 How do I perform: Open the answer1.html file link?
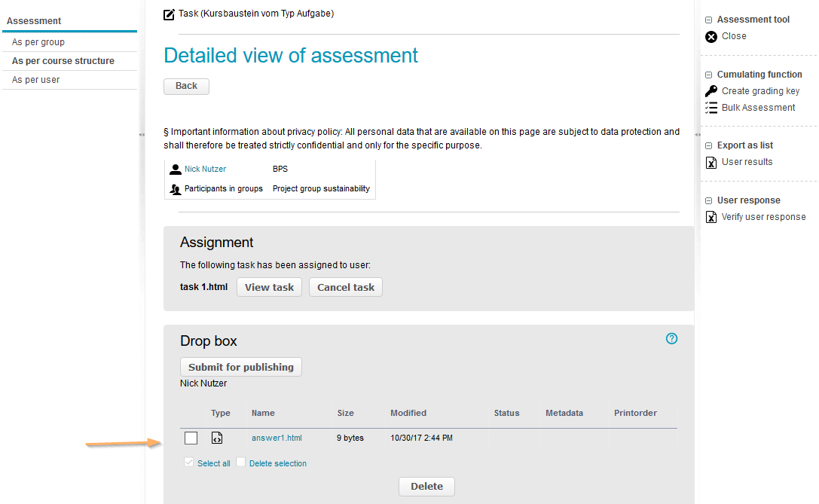tap(277, 438)
